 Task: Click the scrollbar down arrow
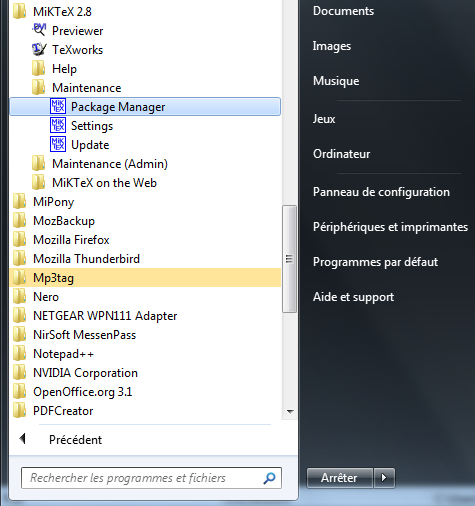tap(290, 411)
